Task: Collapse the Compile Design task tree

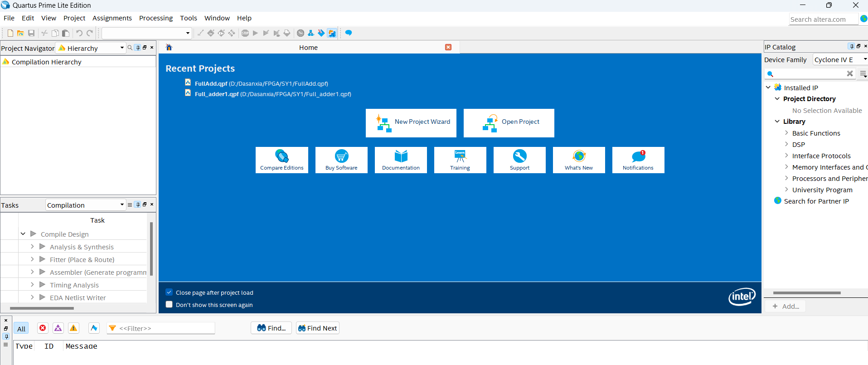Action: point(23,234)
